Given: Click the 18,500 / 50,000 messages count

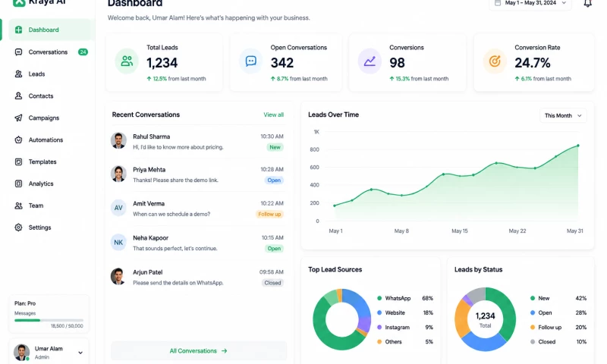Looking at the screenshot, I should (67, 326).
